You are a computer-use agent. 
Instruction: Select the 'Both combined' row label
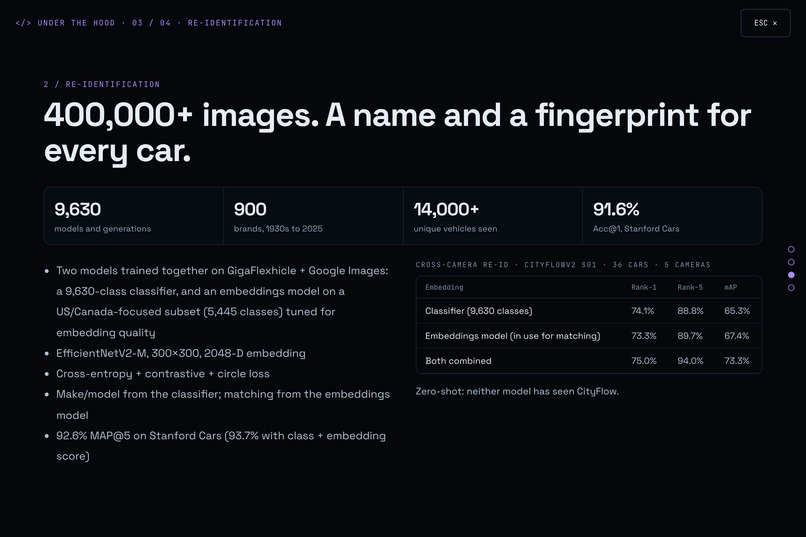click(x=458, y=361)
